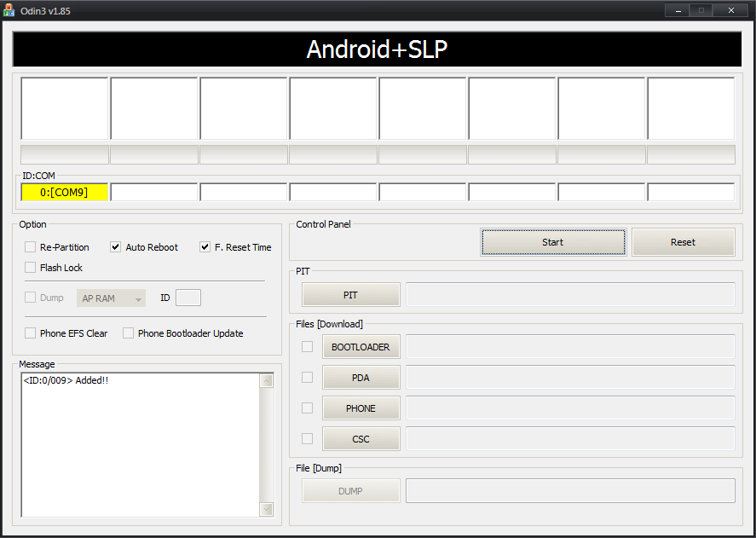
Task: Choose a PHONE file
Action: [x=361, y=408]
